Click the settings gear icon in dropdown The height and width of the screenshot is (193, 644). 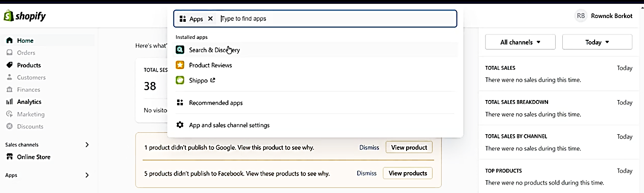point(180,125)
